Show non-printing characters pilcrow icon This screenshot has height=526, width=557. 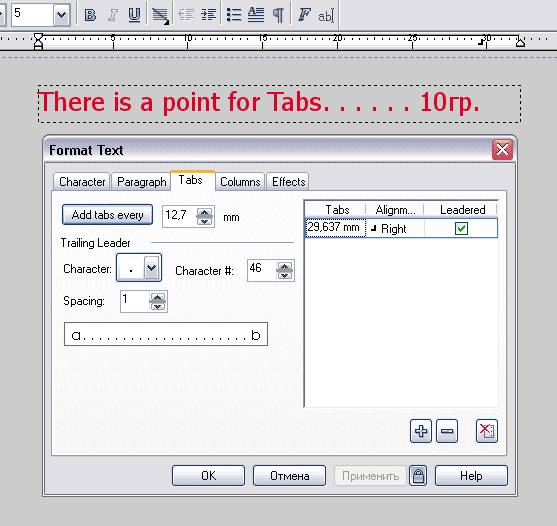(278, 15)
